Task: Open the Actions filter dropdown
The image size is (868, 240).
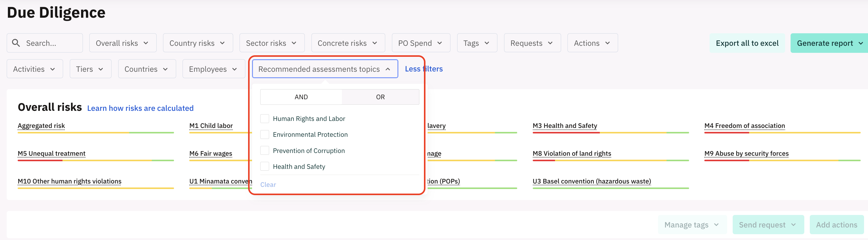Action: [x=592, y=43]
